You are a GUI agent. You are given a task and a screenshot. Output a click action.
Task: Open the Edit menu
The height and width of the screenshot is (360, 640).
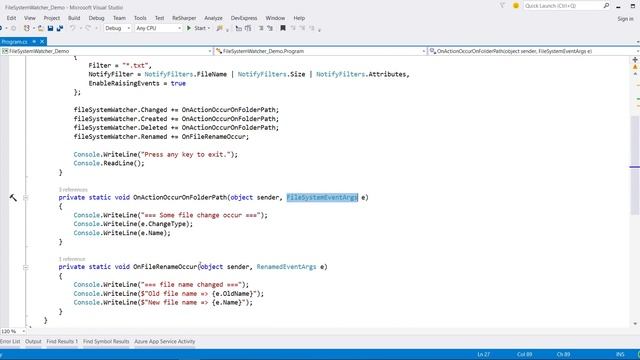[x=11, y=18]
